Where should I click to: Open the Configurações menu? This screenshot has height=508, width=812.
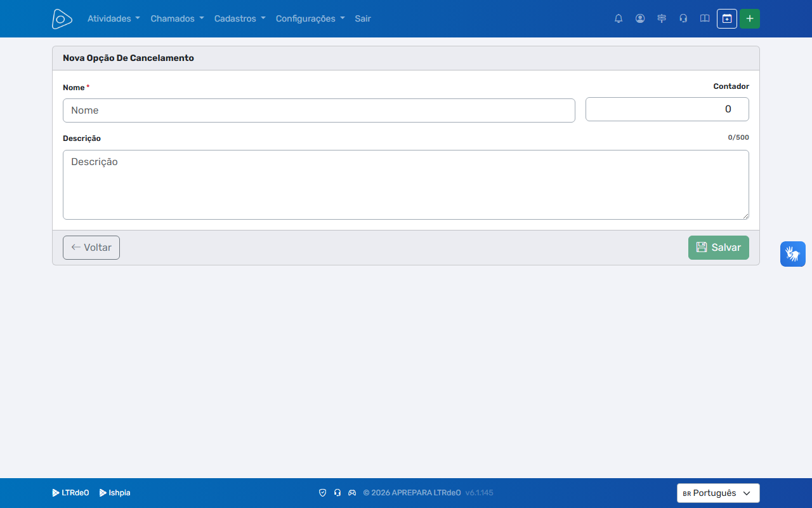pyautogui.click(x=310, y=18)
